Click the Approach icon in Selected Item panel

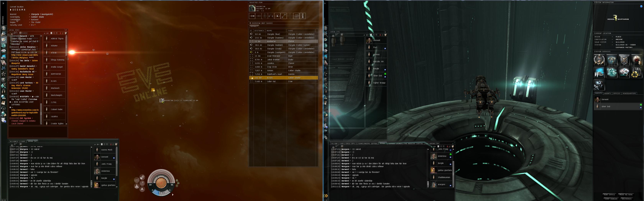click(x=252, y=16)
